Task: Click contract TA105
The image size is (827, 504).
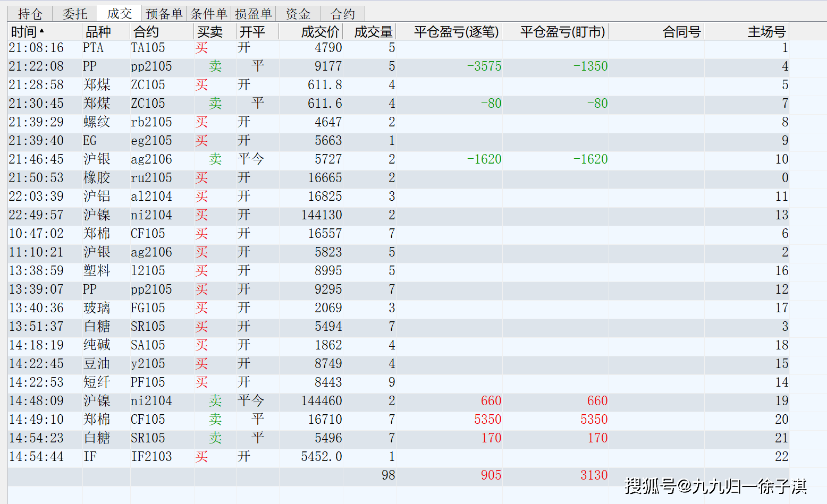Action: (148, 48)
